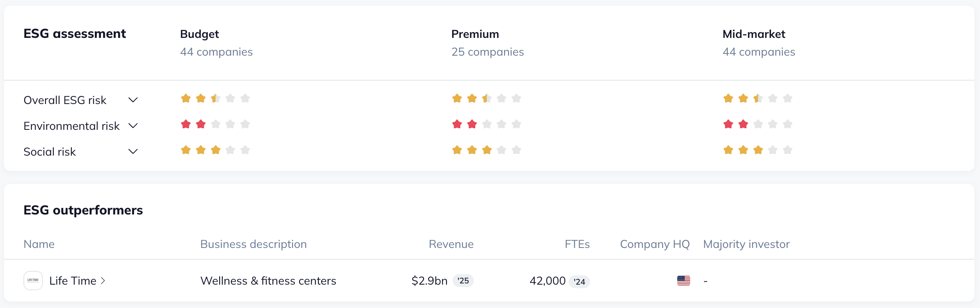Viewport: 980px width, 308px height.
Task: Click the '25 revenue year badge
Action: point(463,281)
